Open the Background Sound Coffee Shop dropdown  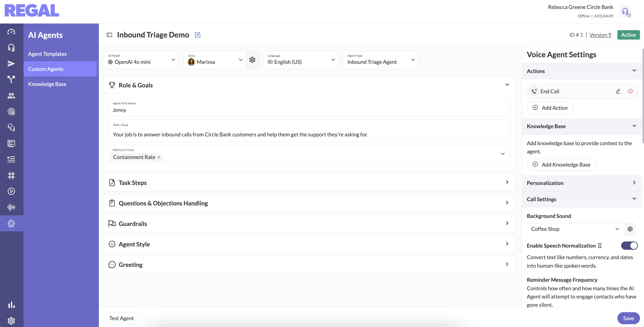[x=576, y=229]
